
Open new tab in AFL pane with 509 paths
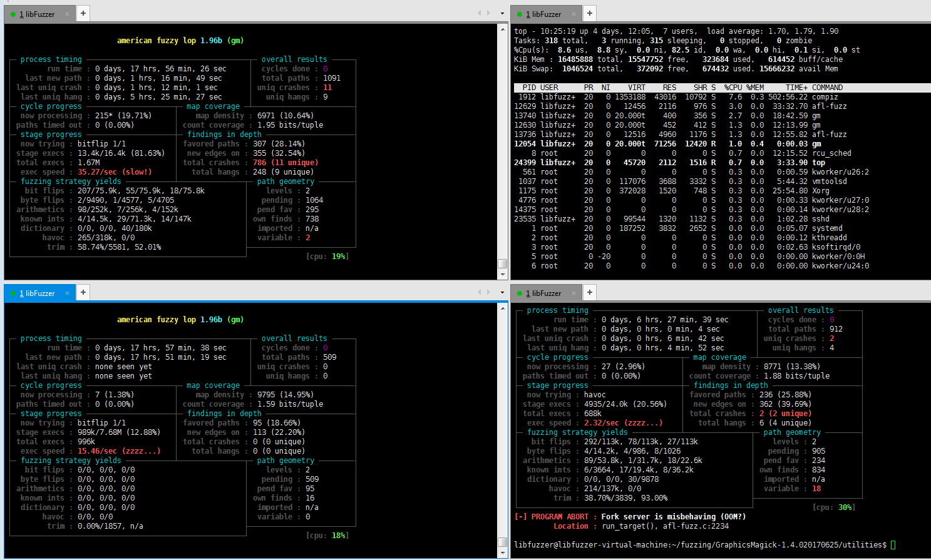pyautogui.click(x=83, y=292)
